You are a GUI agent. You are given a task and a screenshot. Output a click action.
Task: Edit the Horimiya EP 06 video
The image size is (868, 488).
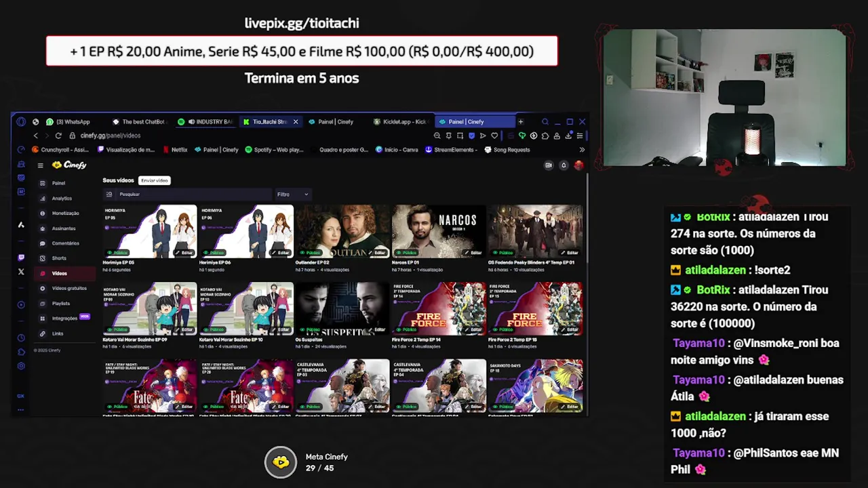tap(281, 253)
